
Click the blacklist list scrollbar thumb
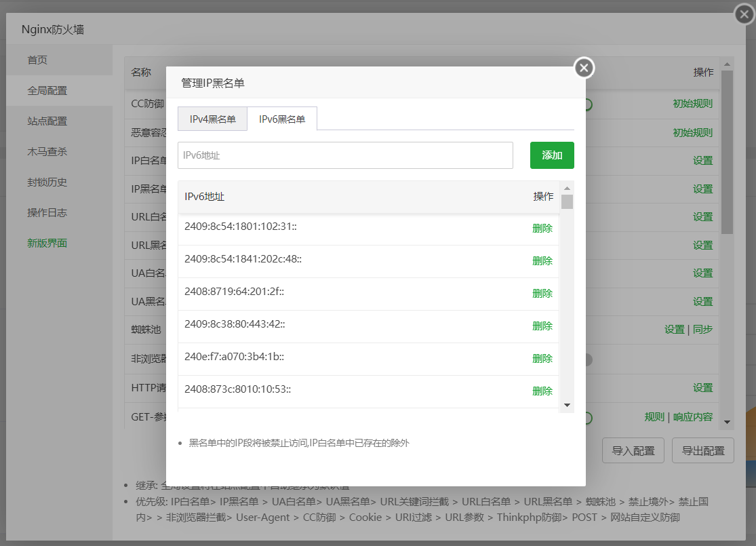pyautogui.click(x=567, y=201)
